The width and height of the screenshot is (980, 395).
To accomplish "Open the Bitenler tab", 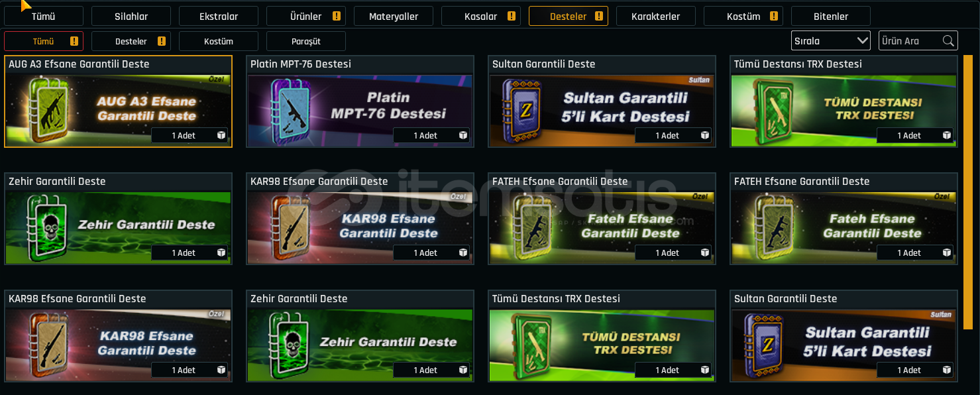I will (x=831, y=16).
